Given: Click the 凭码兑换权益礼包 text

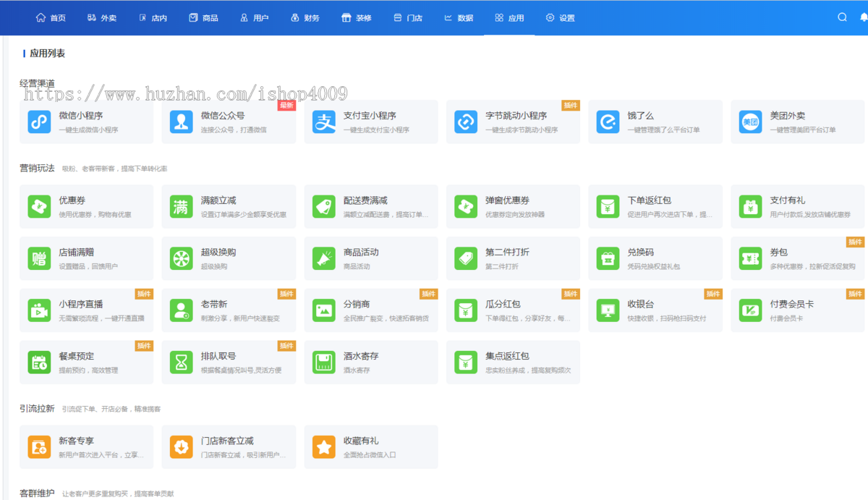Looking at the screenshot, I should 654,267.
